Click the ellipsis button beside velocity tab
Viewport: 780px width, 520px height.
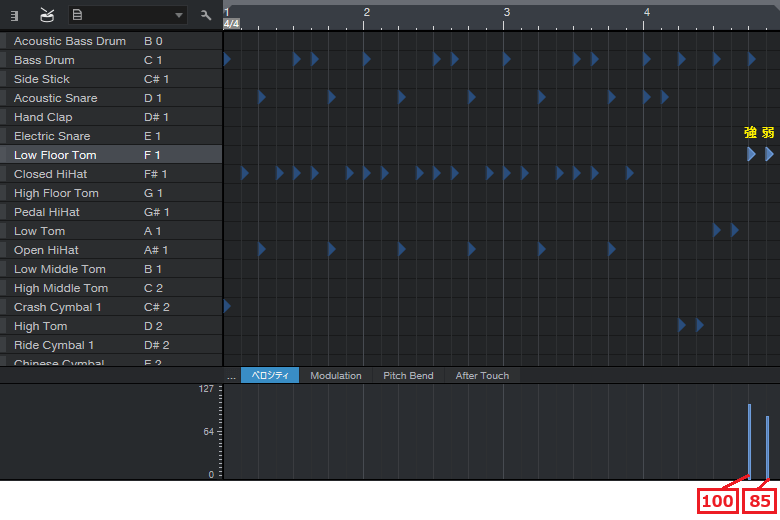[231, 376]
